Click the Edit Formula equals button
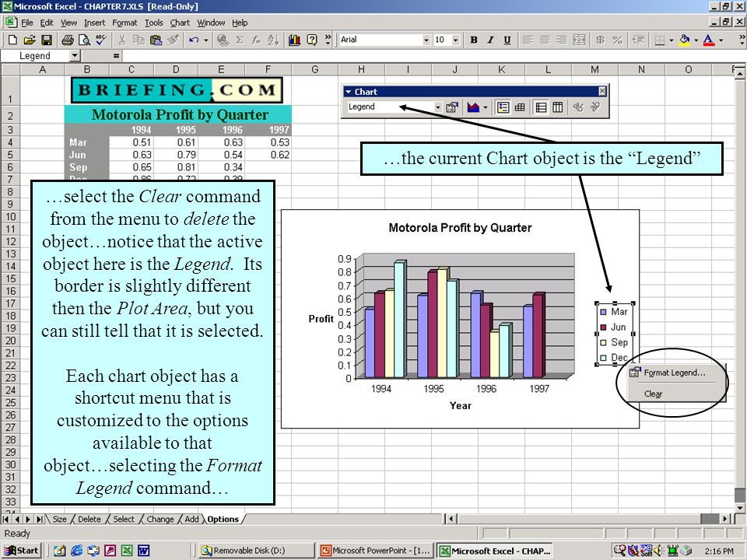The width and height of the screenshot is (747, 560). [x=116, y=56]
